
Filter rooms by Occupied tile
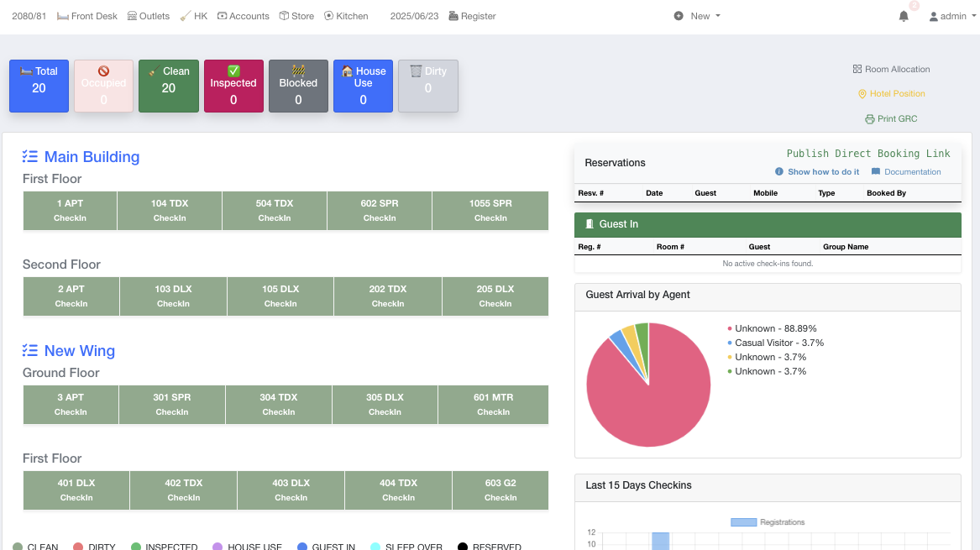(104, 86)
